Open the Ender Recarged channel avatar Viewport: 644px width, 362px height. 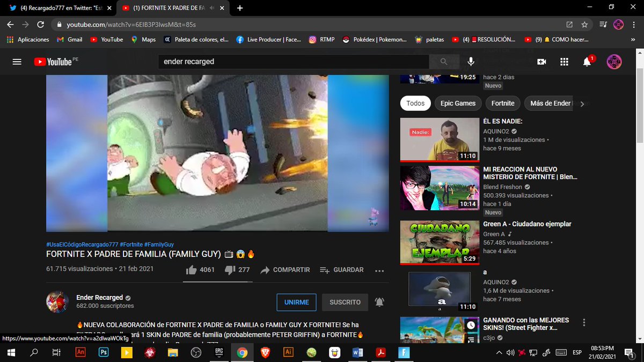(x=57, y=302)
